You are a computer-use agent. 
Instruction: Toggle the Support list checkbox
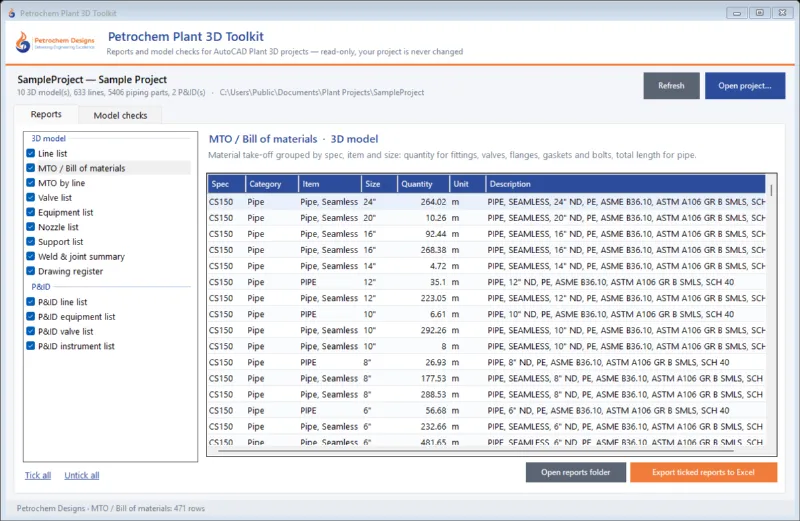click(31, 242)
